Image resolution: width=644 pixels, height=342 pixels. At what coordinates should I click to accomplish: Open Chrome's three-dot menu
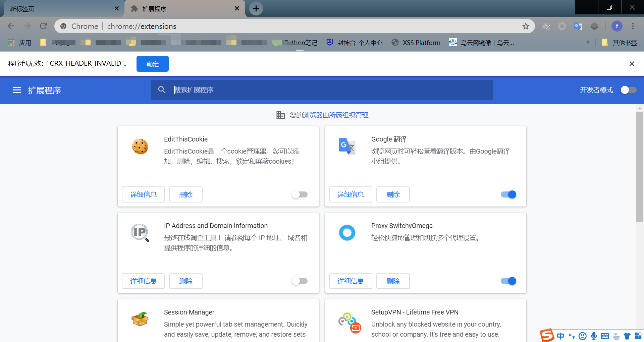(x=633, y=26)
